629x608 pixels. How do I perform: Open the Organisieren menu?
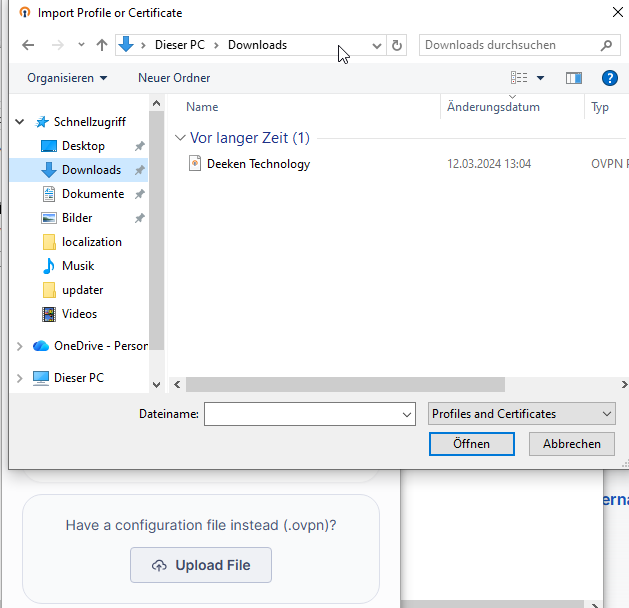(x=67, y=78)
